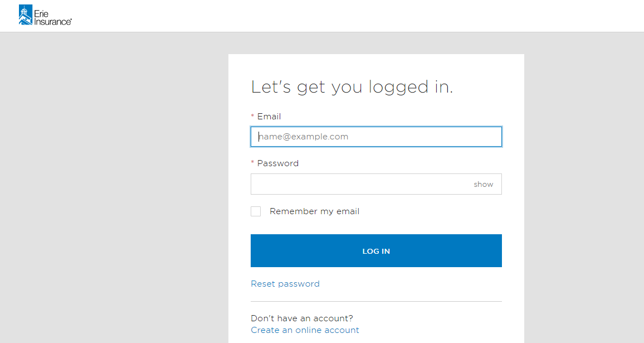This screenshot has width=644, height=343.
Task: Open the Reset password link
Action: pyautogui.click(x=285, y=284)
